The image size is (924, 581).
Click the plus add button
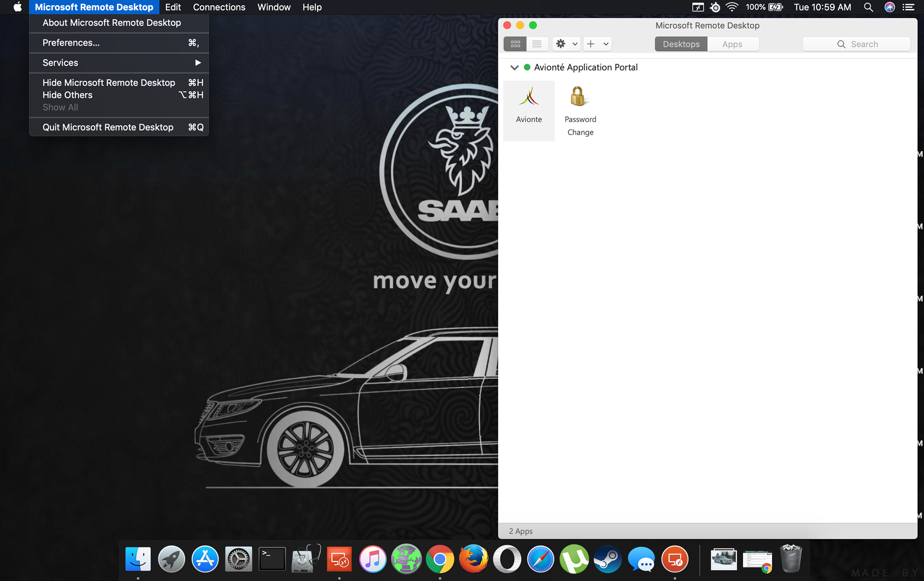[591, 44]
